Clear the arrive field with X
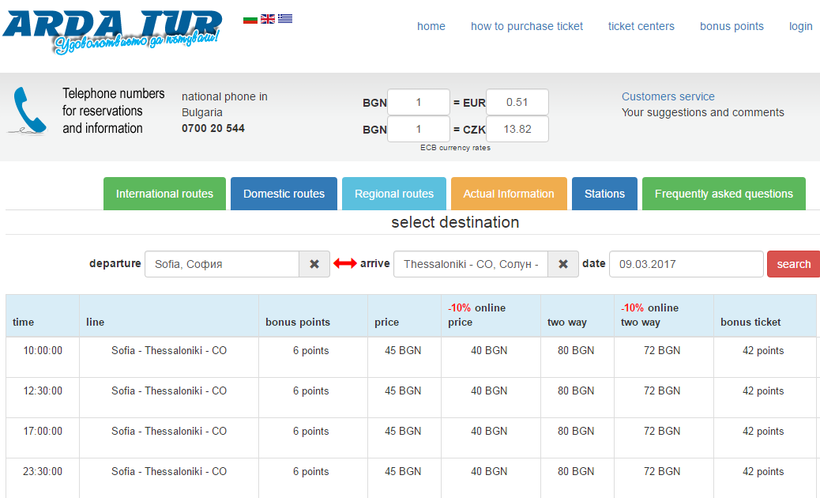Viewport: 820px width, 498px height. coord(562,264)
